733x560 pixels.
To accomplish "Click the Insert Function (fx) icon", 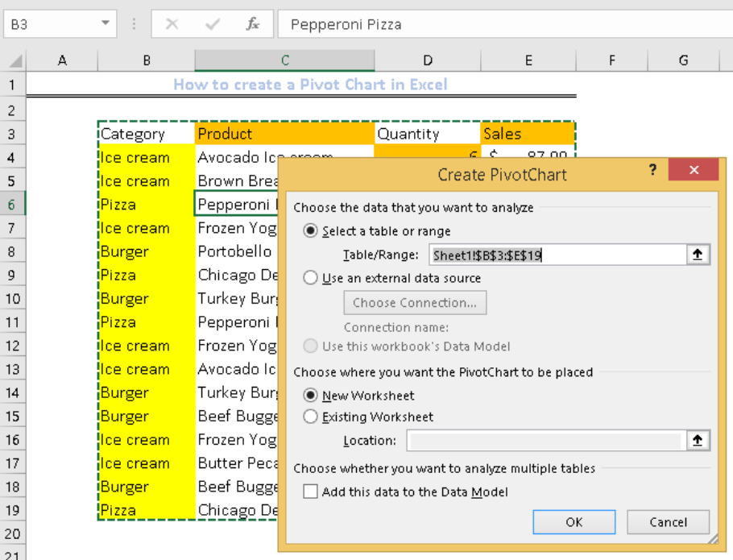I will (253, 23).
